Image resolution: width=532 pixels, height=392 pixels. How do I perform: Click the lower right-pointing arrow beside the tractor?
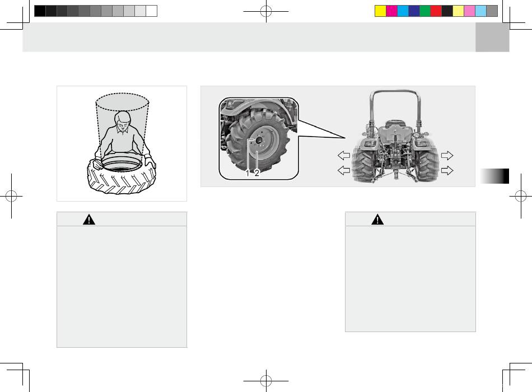(x=447, y=170)
